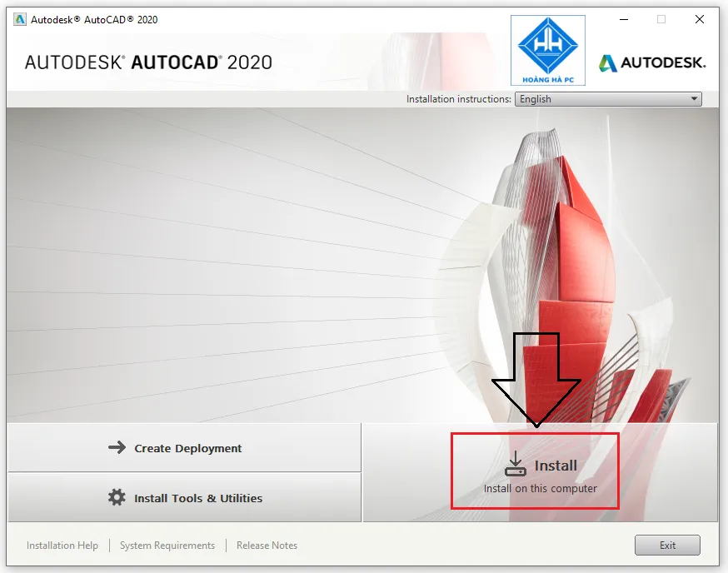Click the Hoàng Hà PC logo
The image size is (728, 573).
point(547,50)
